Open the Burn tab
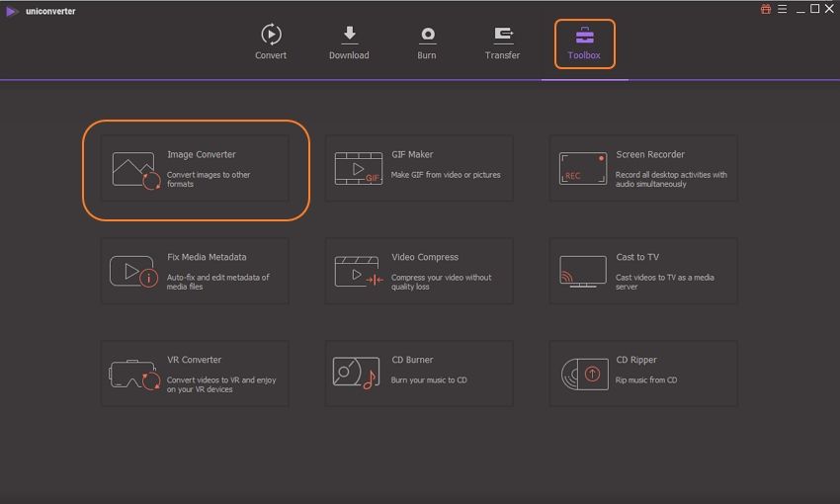The image size is (840, 504). [427, 42]
